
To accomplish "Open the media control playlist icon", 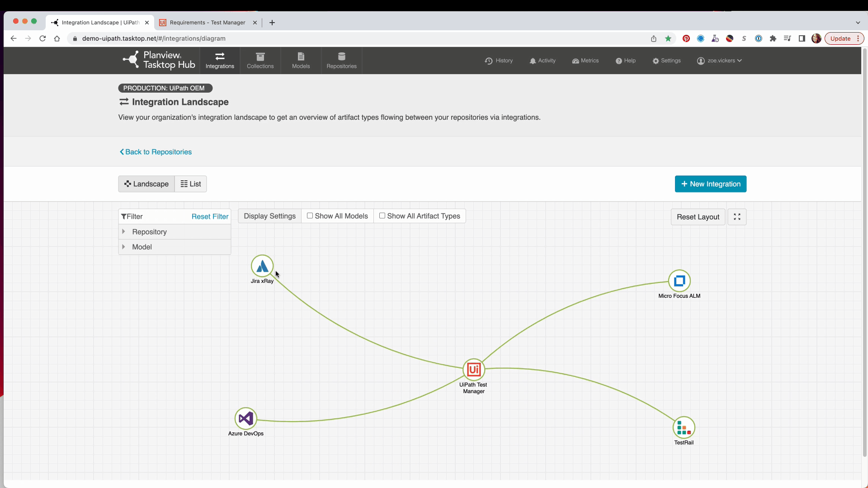I will [x=788, y=38].
